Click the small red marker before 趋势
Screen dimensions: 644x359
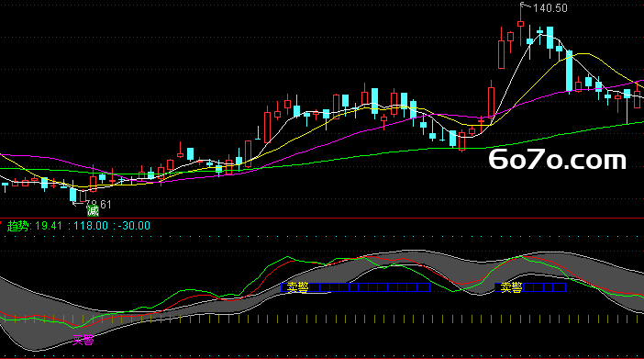click(1, 223)
